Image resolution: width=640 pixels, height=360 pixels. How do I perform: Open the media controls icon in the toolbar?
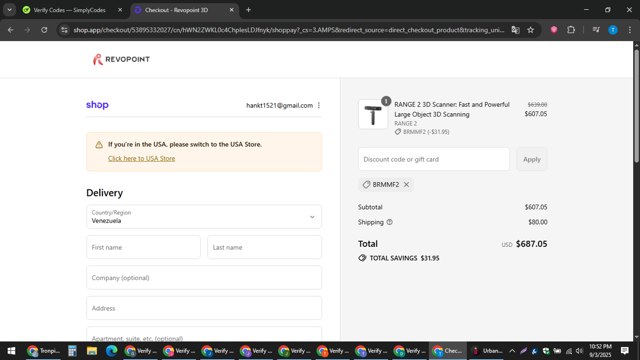click(x=596, y=30)
